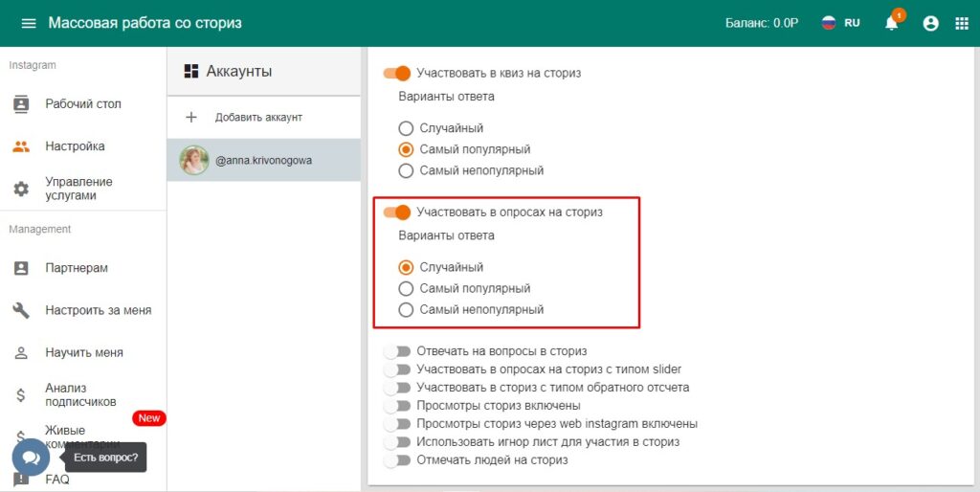This screenshot has height=492, width=980.
Task: Click the Научить меня person icon
Action: [21, 352]
